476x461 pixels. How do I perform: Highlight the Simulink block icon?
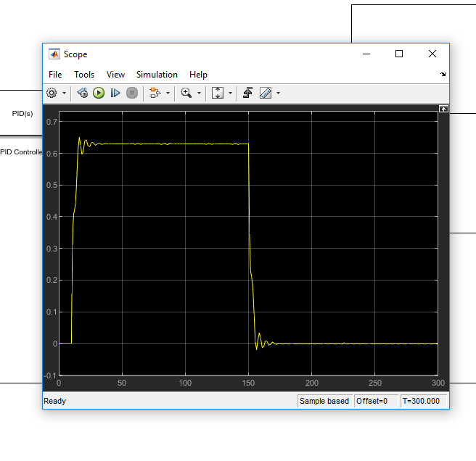click(155, 93)
